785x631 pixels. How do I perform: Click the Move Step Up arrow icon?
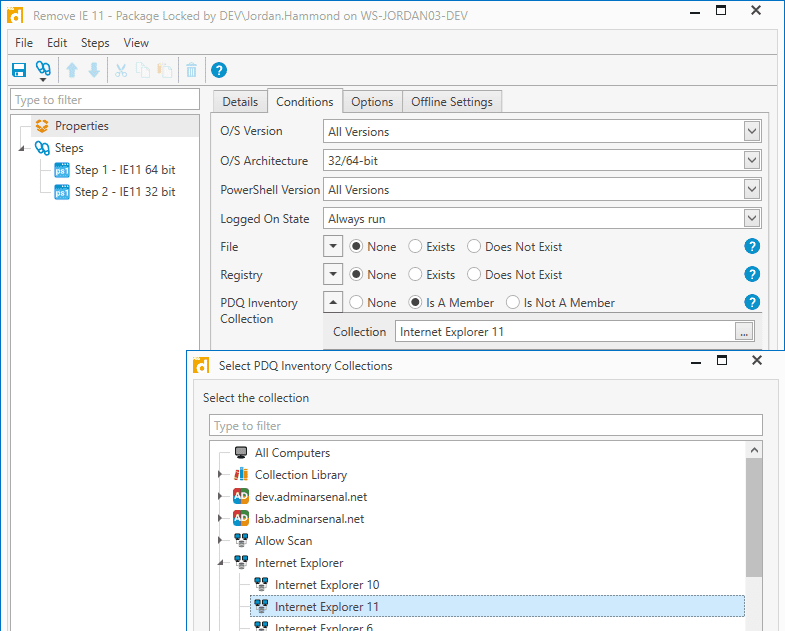click(72, 70)
